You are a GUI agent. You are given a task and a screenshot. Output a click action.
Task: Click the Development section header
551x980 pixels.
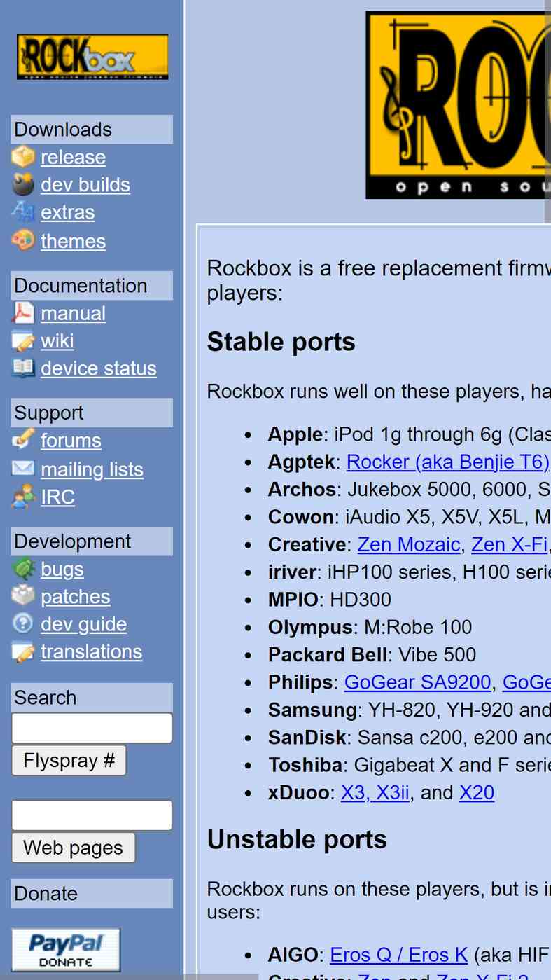coord(92,541)
